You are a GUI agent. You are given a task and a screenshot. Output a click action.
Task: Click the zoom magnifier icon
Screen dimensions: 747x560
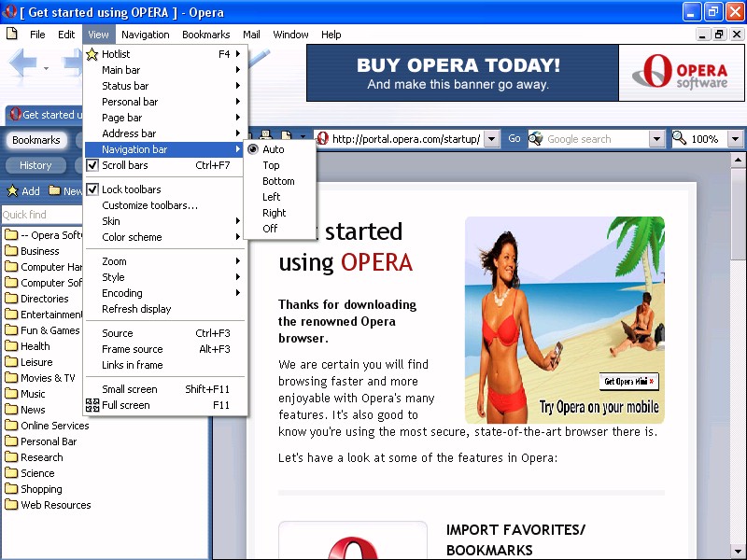click(x=680, y=138)
